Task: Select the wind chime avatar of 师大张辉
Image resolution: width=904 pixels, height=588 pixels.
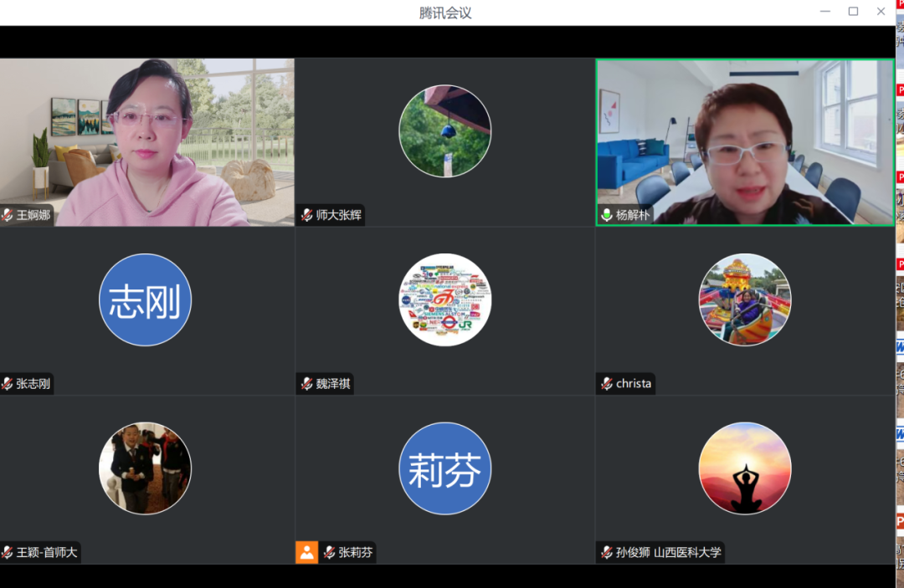Action: pyautogui.click(x=444, y=131)
